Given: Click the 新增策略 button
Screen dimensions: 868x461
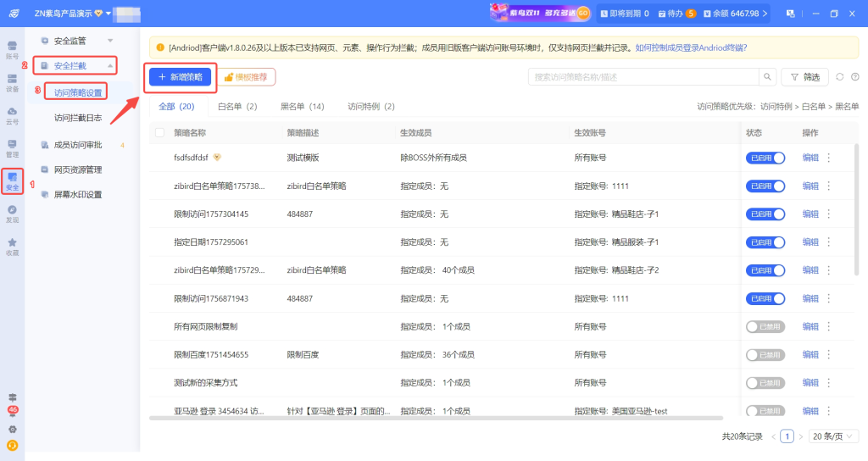Looking at the screenshot, I should pyautogui.click(x=180, y=77).
